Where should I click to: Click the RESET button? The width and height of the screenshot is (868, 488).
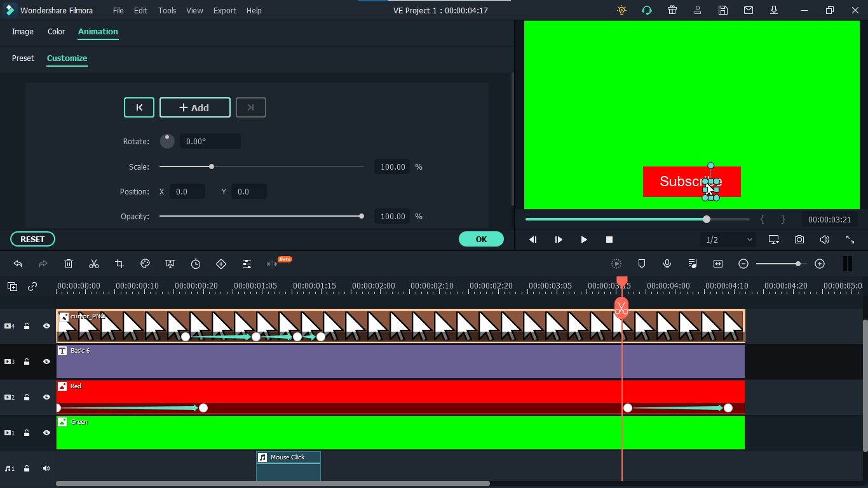32,239
